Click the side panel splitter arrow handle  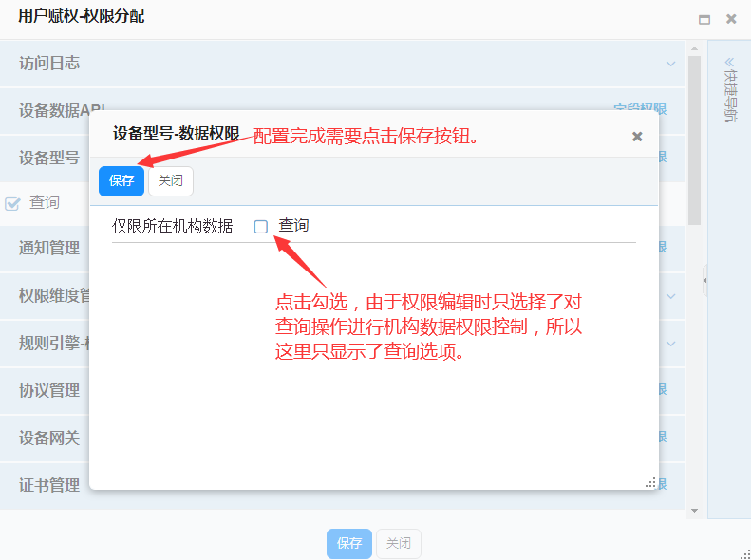(704, 281)
